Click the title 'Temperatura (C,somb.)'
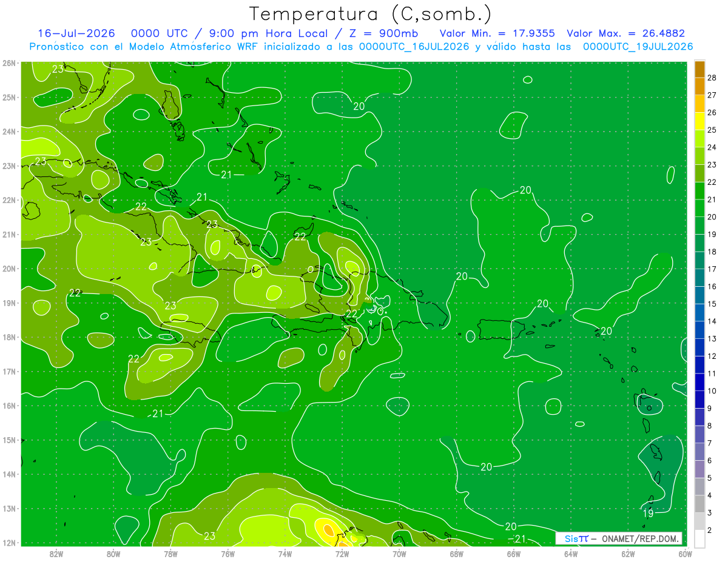The height and width of the screenshot is (562, 728). [371, 14]
